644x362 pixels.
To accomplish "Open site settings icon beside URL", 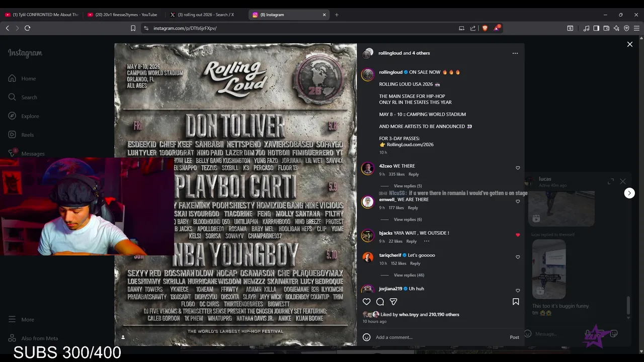I will point(146,28).
